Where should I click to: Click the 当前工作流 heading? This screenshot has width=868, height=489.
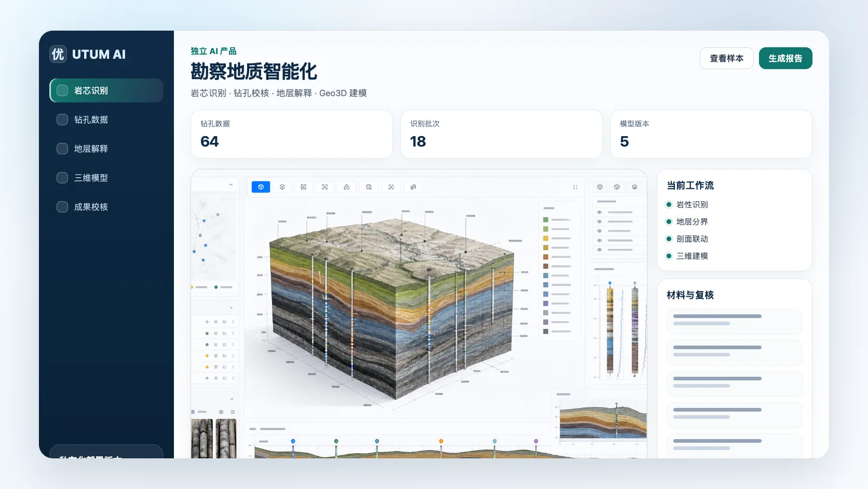click(x=690, y=186)
